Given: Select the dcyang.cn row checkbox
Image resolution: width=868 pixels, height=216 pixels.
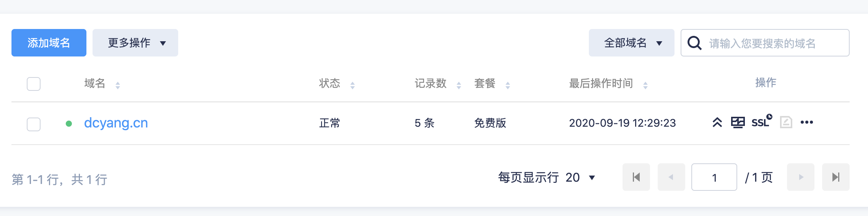Looking at the screenshot, I should 34,124.
